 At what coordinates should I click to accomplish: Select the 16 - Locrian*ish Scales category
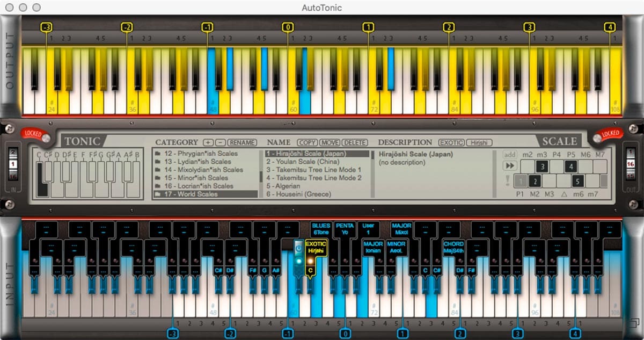pos(206,186)
